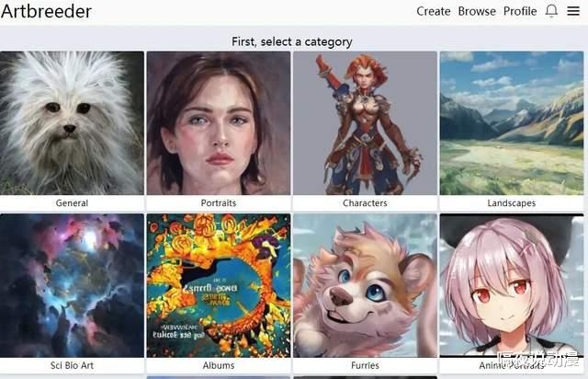Viewport: 588px width, 379px height.
Task: Go to the Browse menu item
Action: (477, 11)
